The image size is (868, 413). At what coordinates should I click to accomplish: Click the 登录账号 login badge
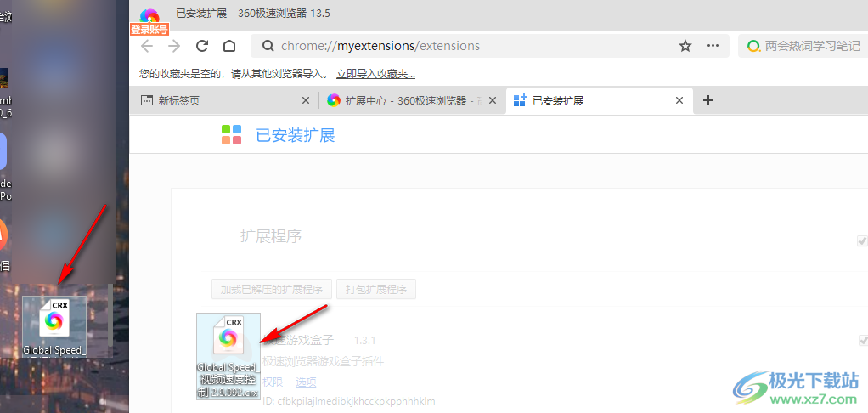click(149, 30)
